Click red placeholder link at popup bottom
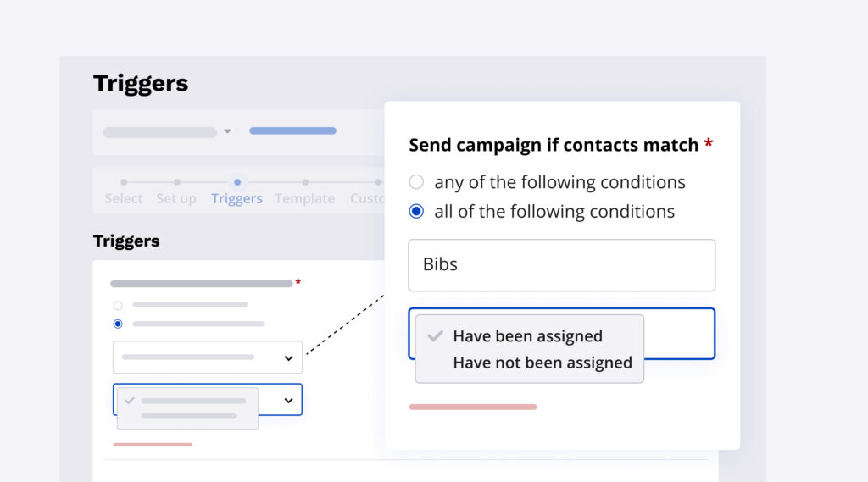 [x=472, y=407]
